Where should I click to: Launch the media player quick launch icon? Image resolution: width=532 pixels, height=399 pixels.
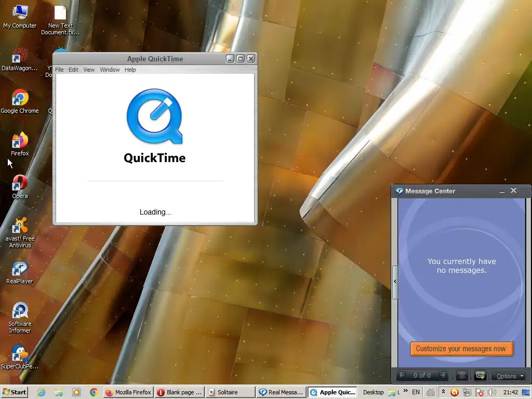pyautogui.click(x=76, y=393)
